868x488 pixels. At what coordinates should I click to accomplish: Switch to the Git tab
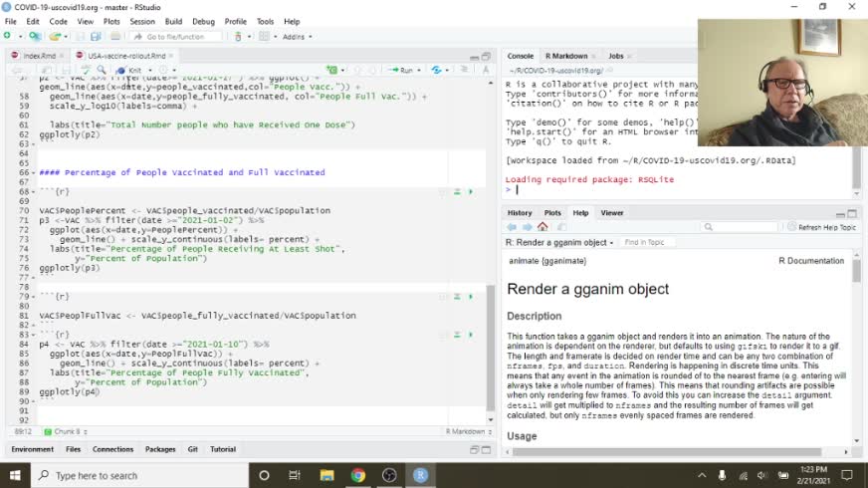(x=193, y=449)
